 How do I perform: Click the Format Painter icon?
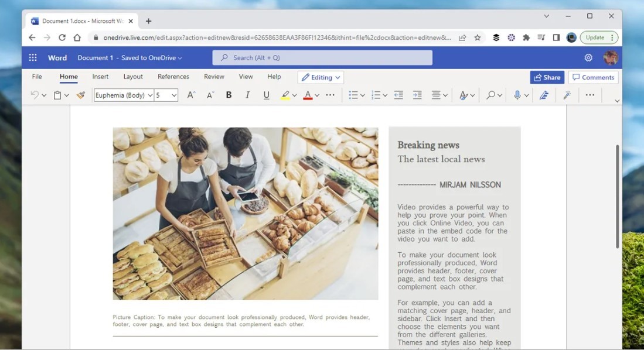coord(81,95)
